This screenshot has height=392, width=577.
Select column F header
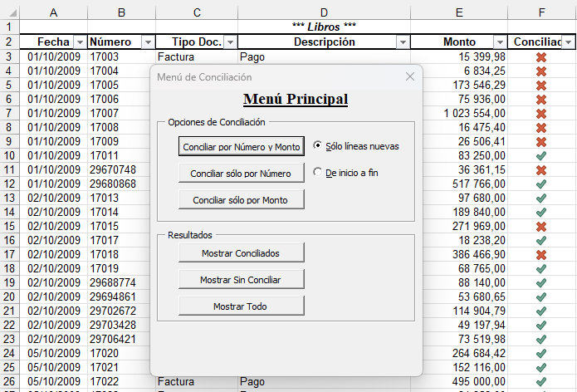point(541,13)
